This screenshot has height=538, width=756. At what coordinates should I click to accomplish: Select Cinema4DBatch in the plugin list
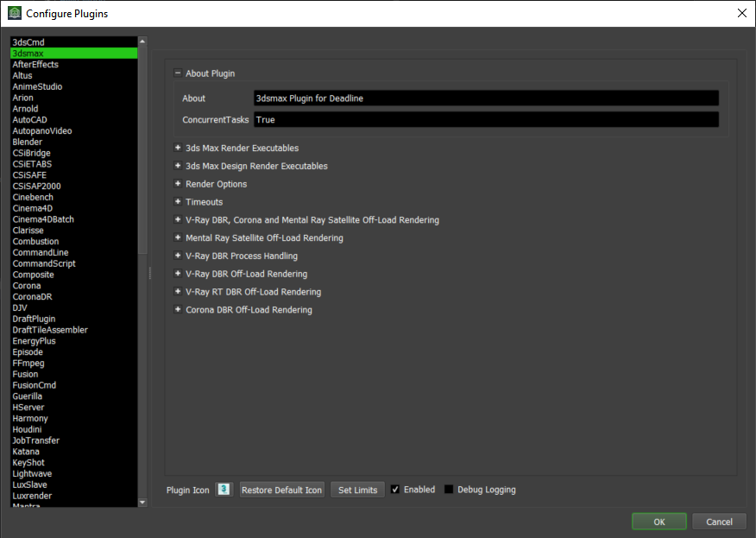(x=73, y=219)
